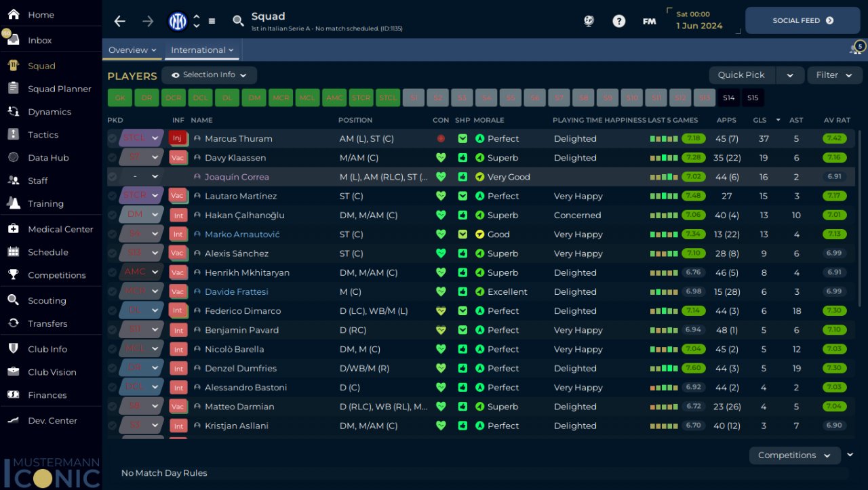The height and width of the screenshot is (490, 868).
Task: Expand the Competitions dropdown
Action: [794, 455]
